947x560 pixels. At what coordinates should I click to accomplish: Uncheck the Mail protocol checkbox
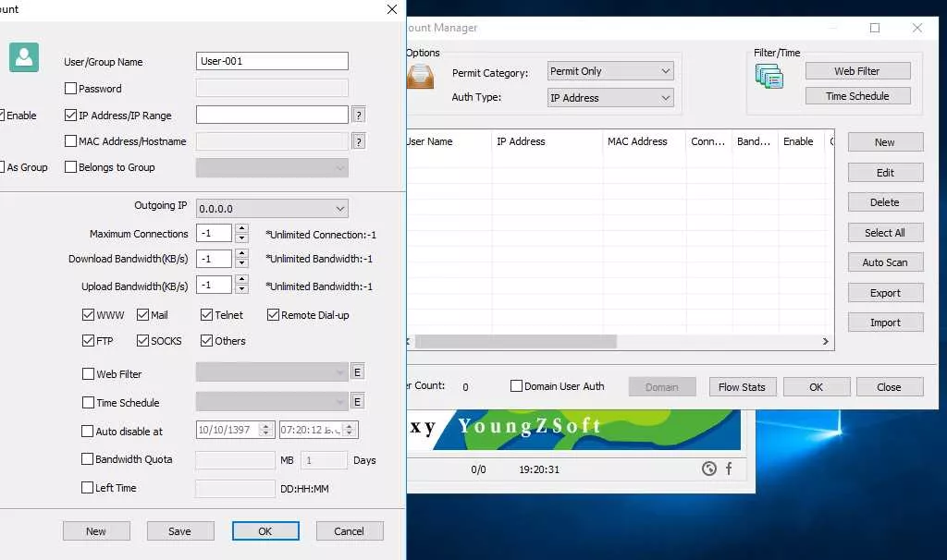[142, 315]
